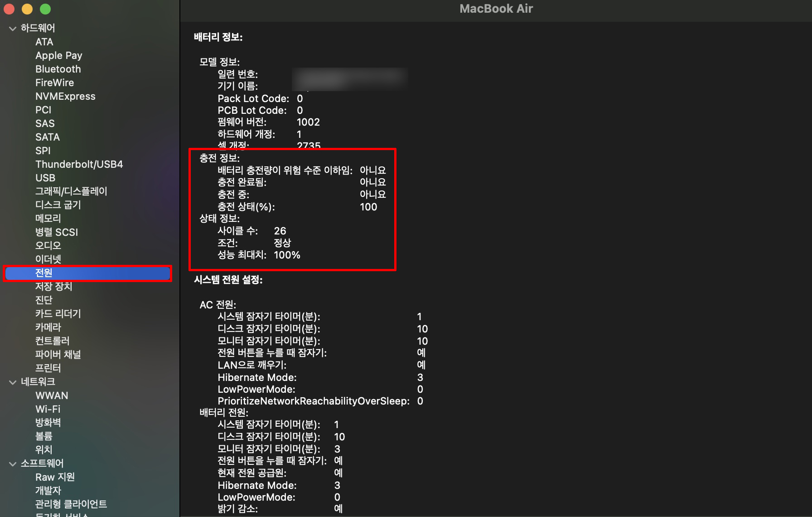Viewport: 812px width, 517px height.
Task: Select USB in the hardware list
Action: (x=45, y=178)
